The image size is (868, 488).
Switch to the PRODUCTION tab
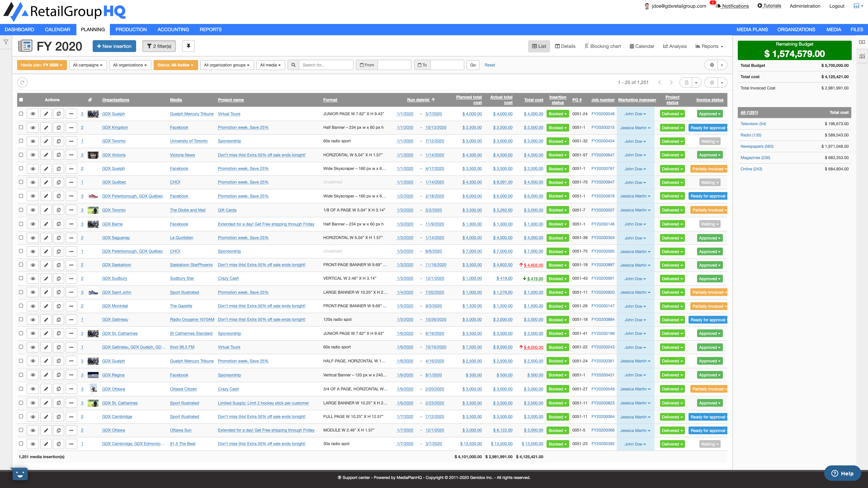click(x=131, y=29)
